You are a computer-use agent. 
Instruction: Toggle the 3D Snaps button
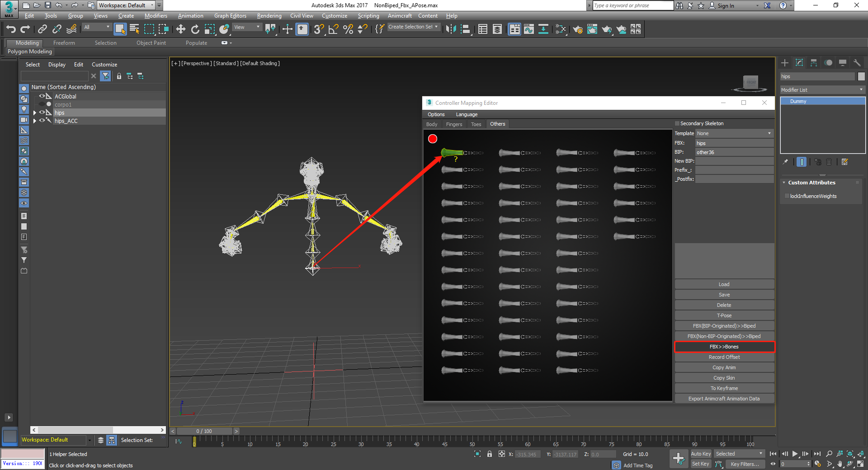(x=319, y=29)
